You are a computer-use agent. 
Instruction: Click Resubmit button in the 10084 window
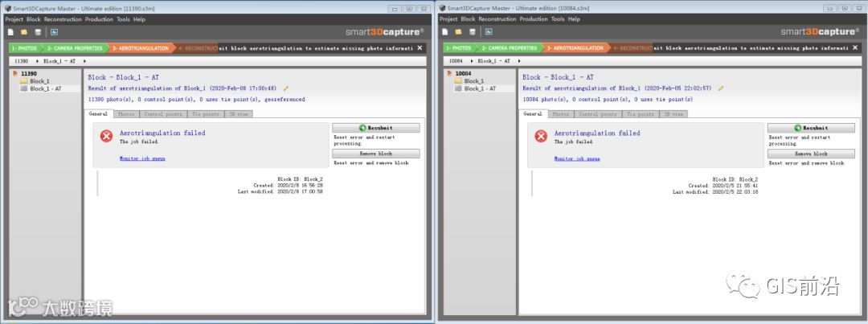(x=811, y=128)
